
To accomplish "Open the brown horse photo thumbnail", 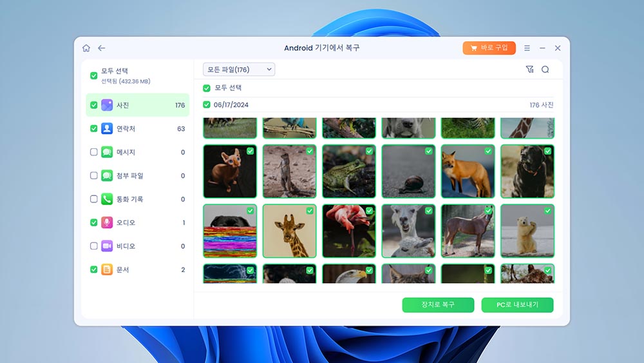I will [468, 231].
